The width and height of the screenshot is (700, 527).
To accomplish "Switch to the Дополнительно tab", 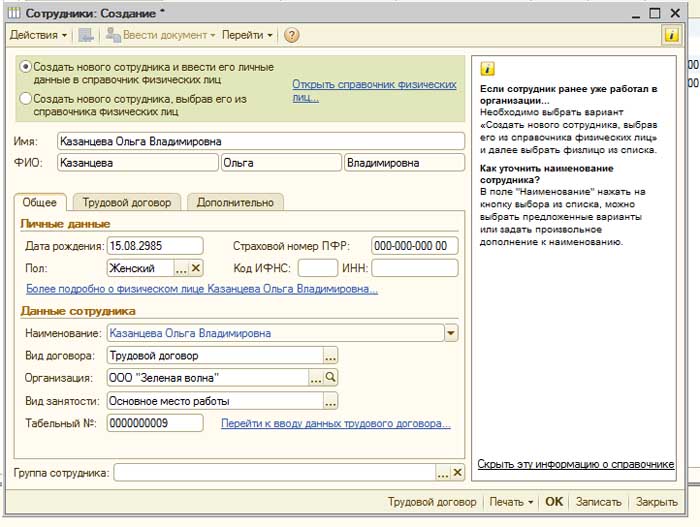I will [235, 202].
